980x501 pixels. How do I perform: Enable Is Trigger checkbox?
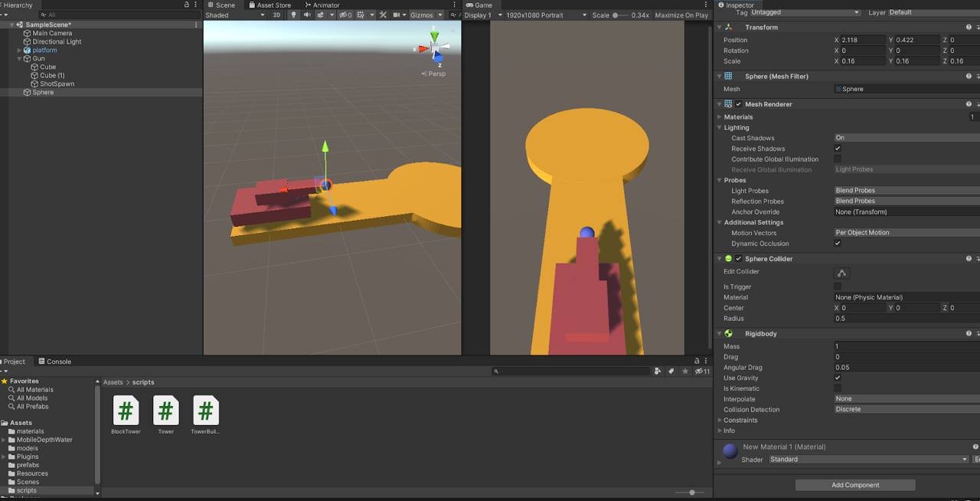pos(838,287)
